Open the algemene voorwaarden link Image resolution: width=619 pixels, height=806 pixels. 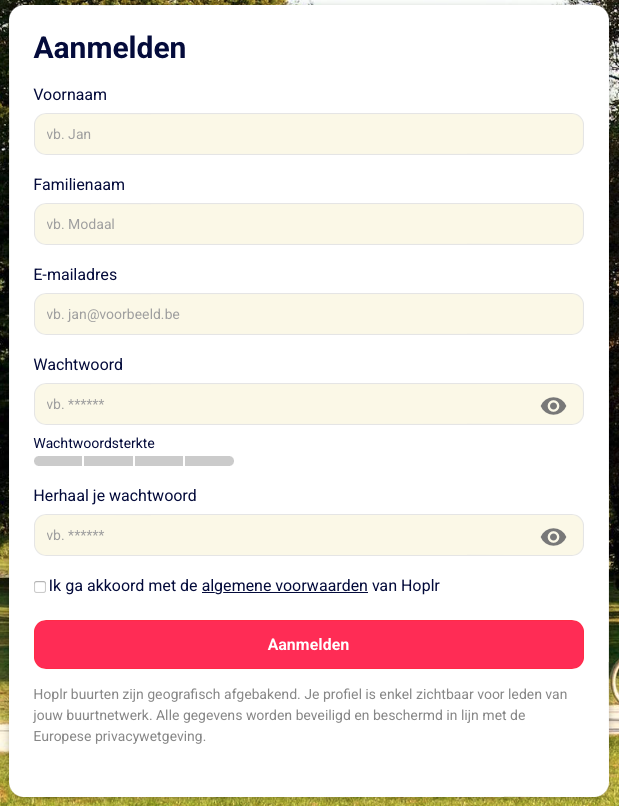(x=284, y=585)
